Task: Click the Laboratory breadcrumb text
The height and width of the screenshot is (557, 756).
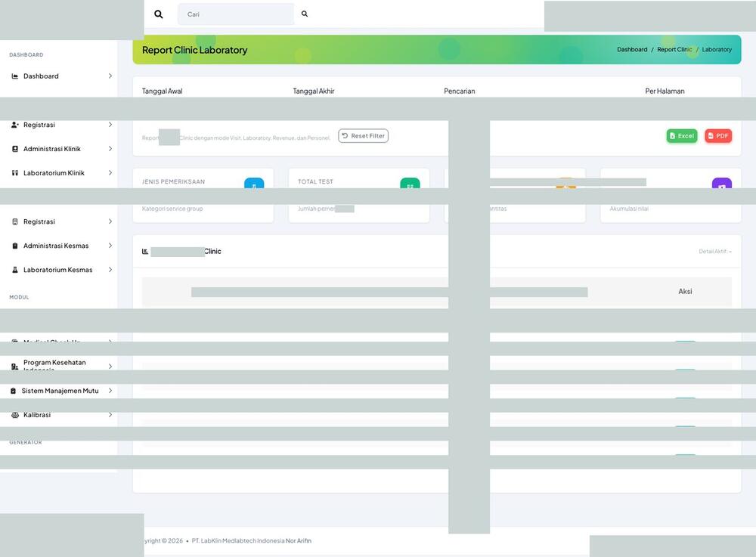Action: point(717,50)
